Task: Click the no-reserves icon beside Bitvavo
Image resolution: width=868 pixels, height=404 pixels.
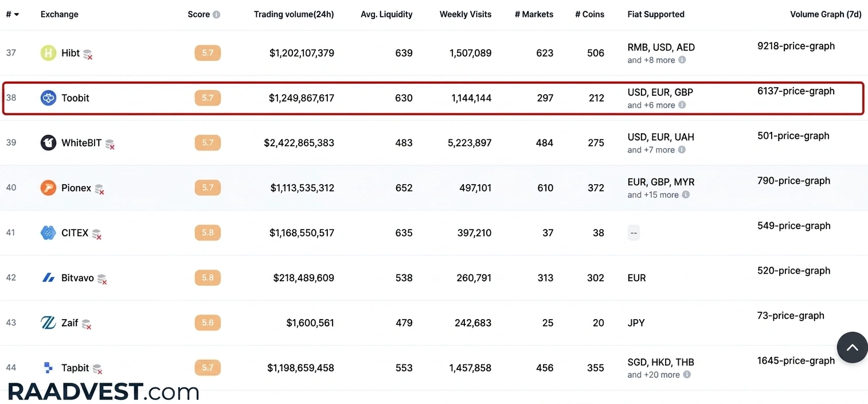Action: tap(102, 279)
